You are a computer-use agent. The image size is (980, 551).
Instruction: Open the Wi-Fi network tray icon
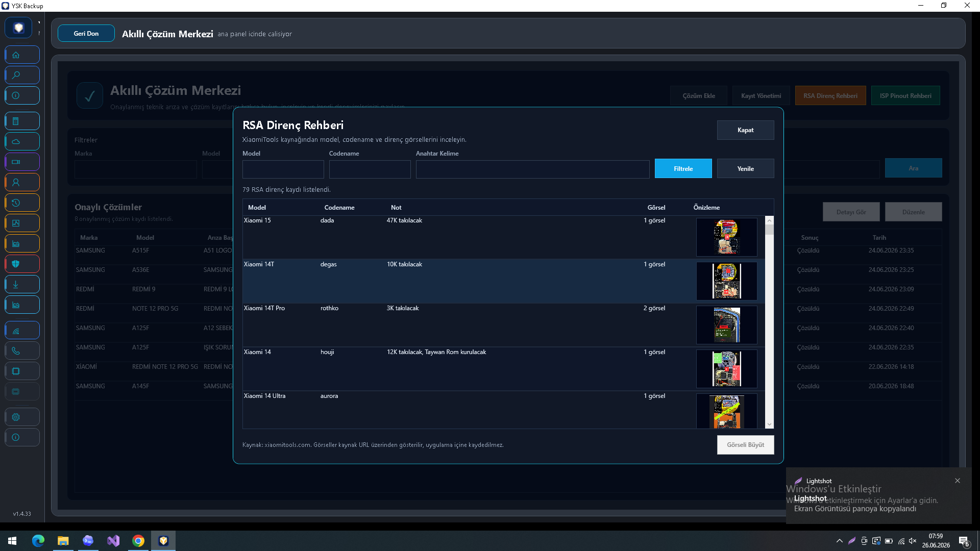901,541
